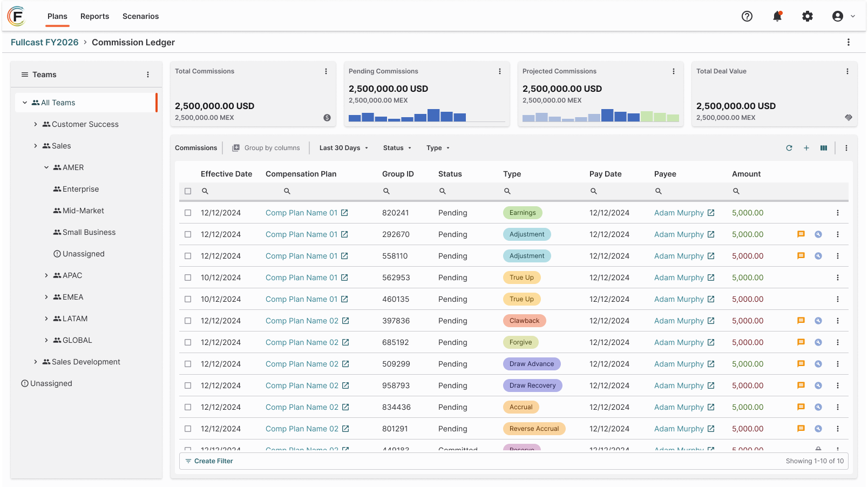Open Pending Commissions card options
Viewport: 868px width, 487px height.
coord(500,71)
